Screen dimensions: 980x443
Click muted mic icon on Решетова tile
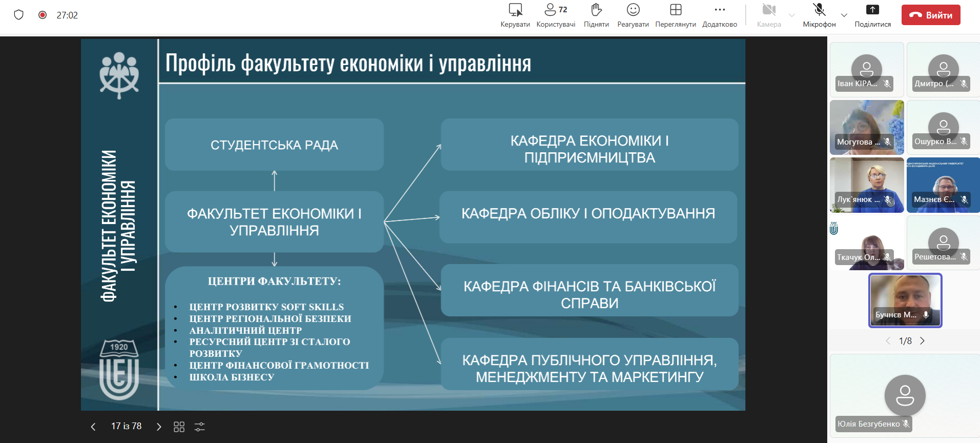964,257
